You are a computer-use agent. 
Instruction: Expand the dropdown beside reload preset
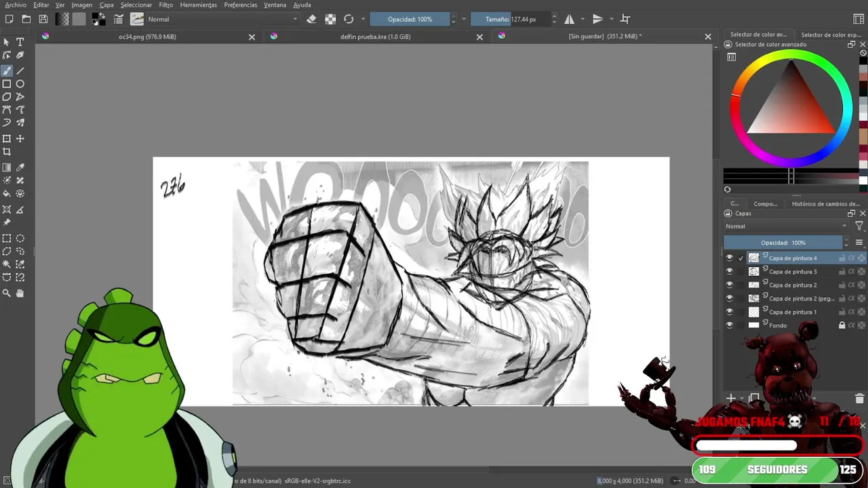pos(363,19)
